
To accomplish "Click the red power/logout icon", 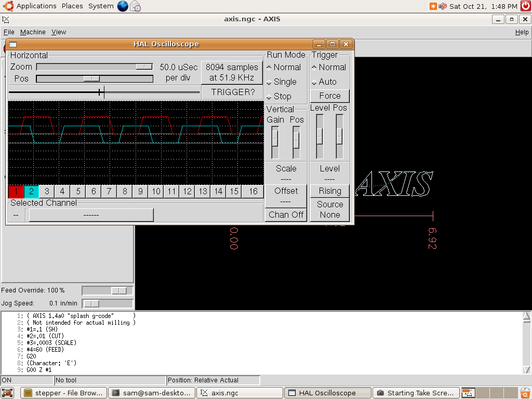I will (x=525, y=6).
